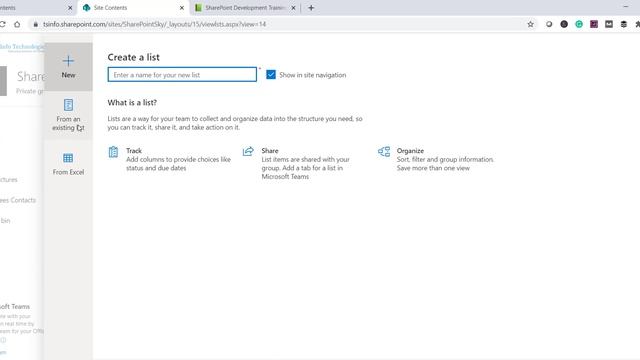Close the SharePoint Development Training tab
Screen dimensions: 640x360
[x=293, y=8]
